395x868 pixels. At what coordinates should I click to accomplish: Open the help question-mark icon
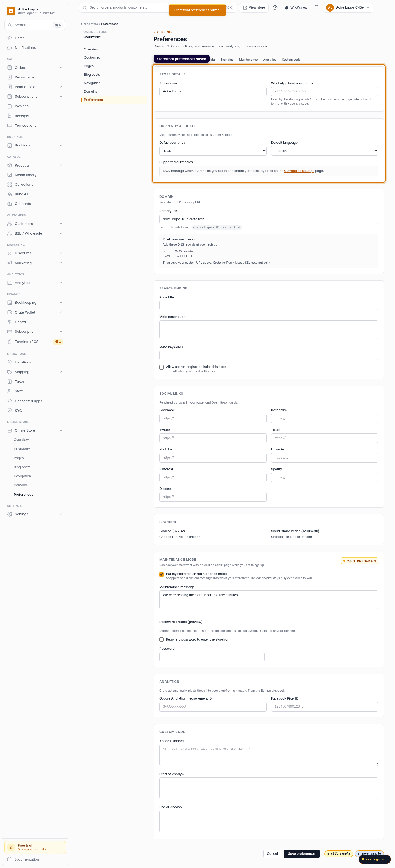[275, 7]
